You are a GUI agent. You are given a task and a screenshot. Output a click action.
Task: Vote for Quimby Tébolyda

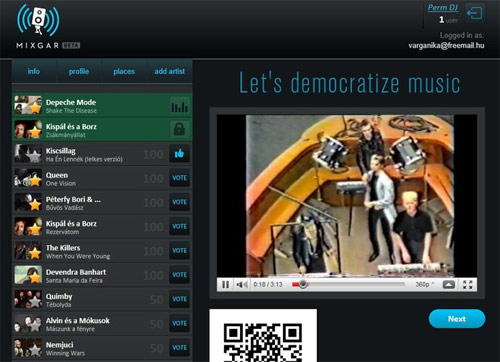pyautogui.click(x=179, y=299)
